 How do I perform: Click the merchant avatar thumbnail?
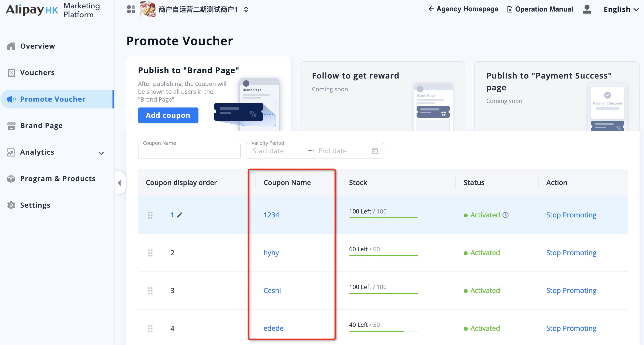click(x=148, y=10)
